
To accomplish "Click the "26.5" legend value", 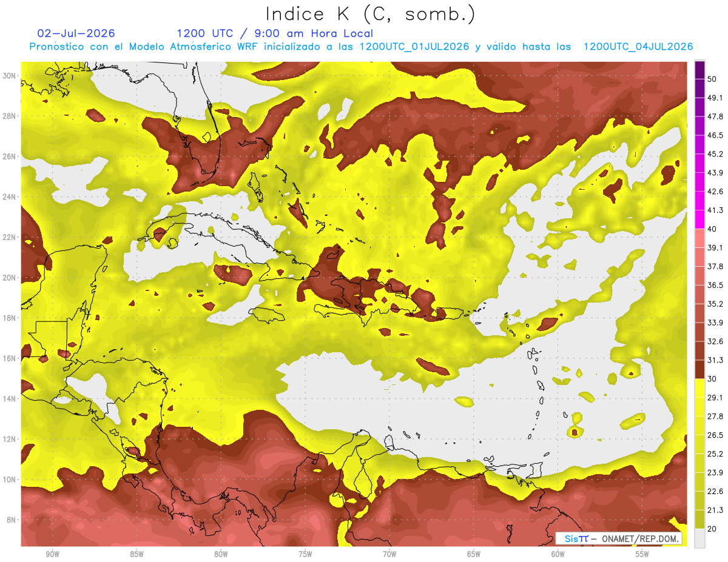I will tap(715, 435).
